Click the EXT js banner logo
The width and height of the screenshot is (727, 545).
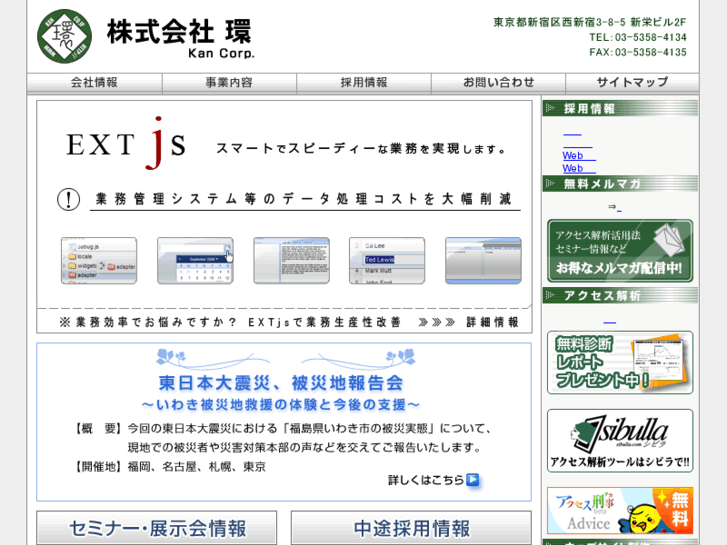pos(126,144)
